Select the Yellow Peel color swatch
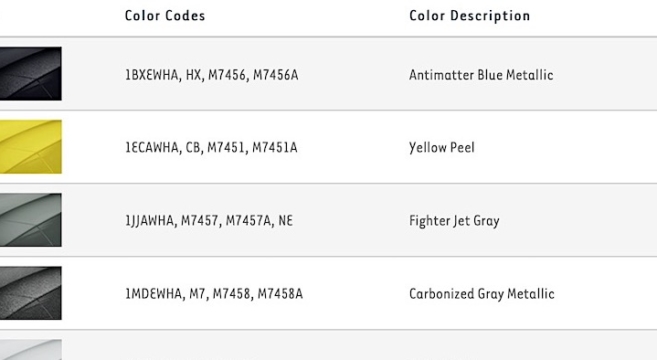657x360 pixels. 31,147
